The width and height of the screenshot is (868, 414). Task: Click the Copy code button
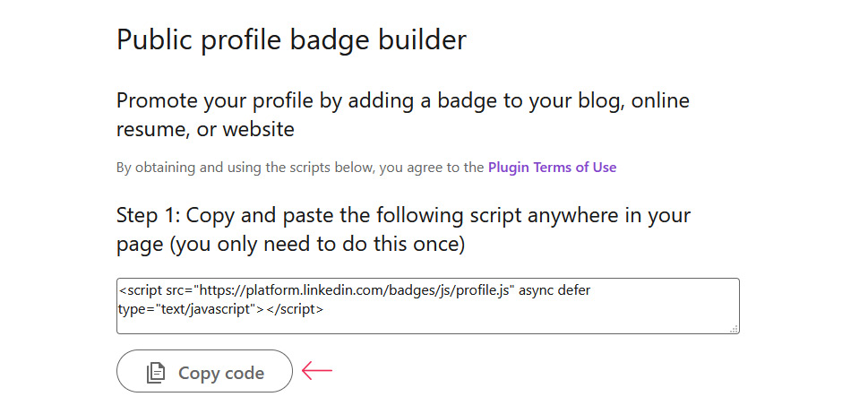204,371
